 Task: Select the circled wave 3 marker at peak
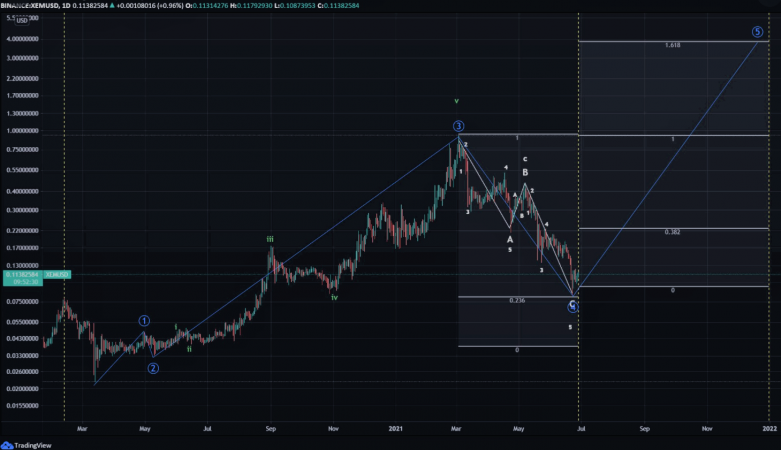[x=458, y=126]
